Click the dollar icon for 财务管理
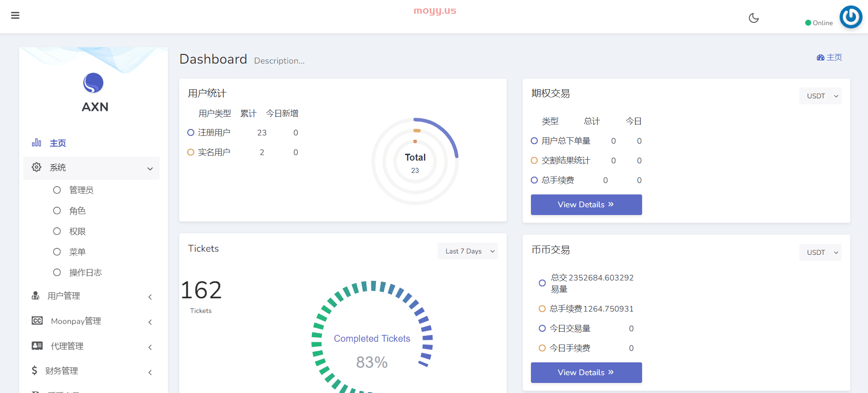 pos(34,370)
